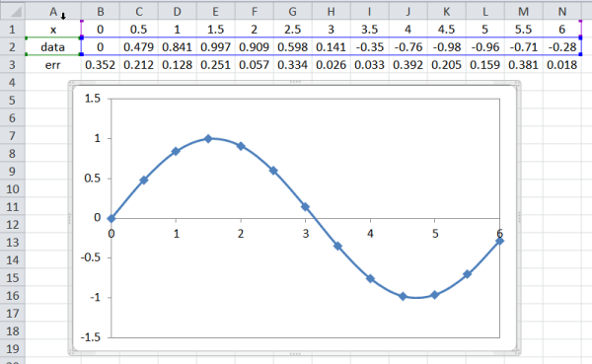Select cell E2 with value 0.997
This screenshot has width=592, height=364.
click(x=215, y=46)
